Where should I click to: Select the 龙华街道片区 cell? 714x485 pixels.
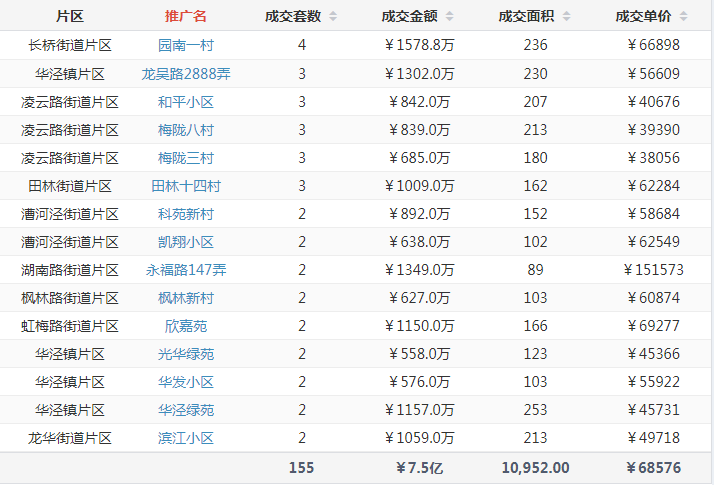[x=70, y=438]
